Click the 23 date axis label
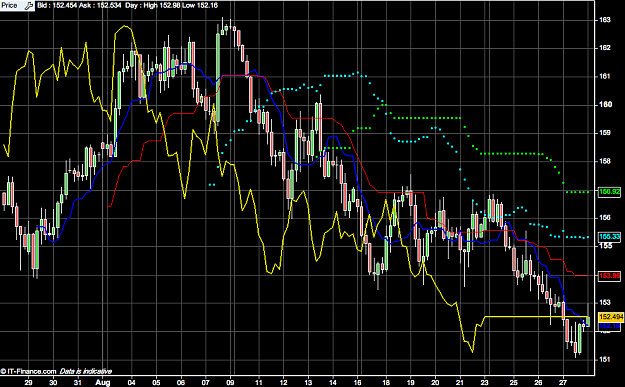The height and width of the screenshot is (387, 625). [x=484, y=382]
